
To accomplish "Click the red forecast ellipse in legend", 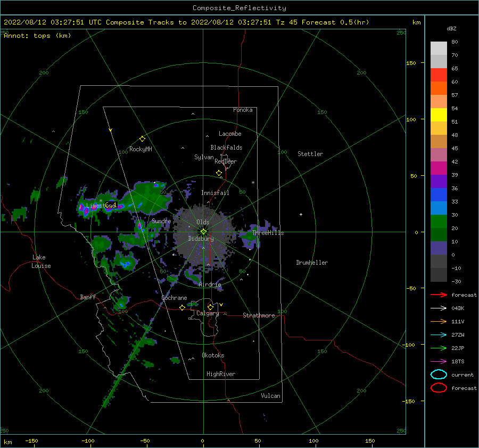I will pyautogui.click(x=439, y=388).
